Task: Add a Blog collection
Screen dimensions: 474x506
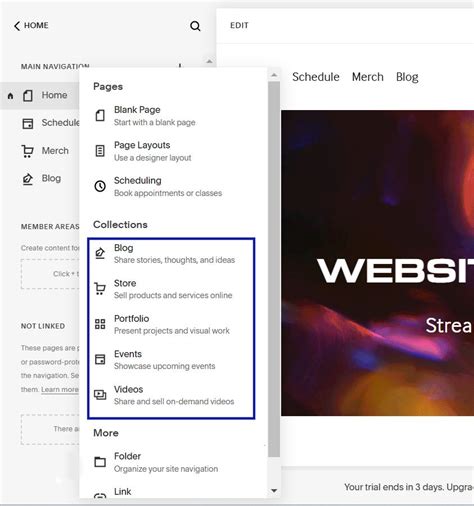Action: 171,254
